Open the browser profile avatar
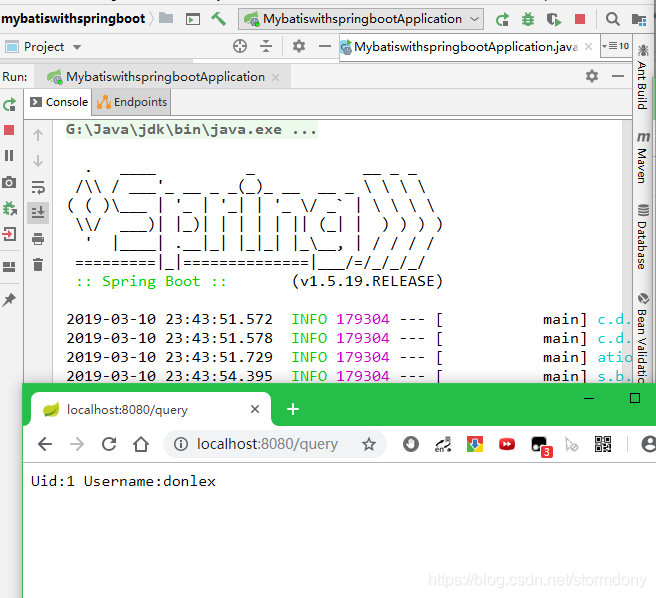 648,444
